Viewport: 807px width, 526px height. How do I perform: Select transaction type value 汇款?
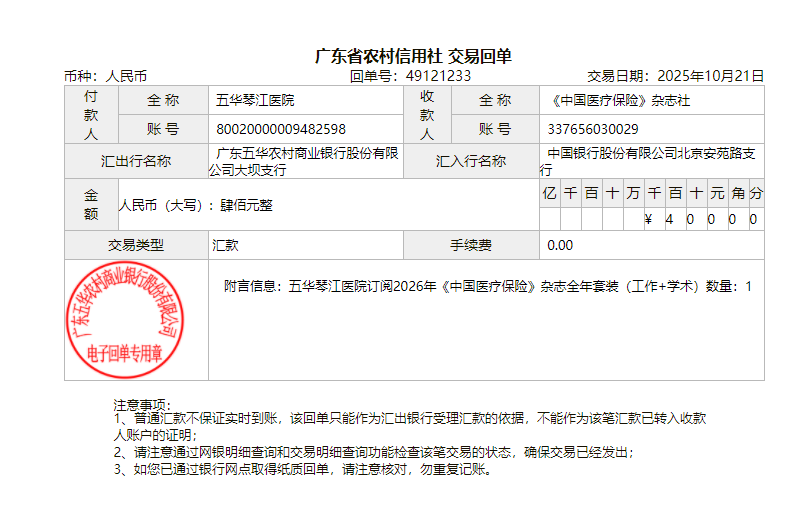tap(225, 245)
